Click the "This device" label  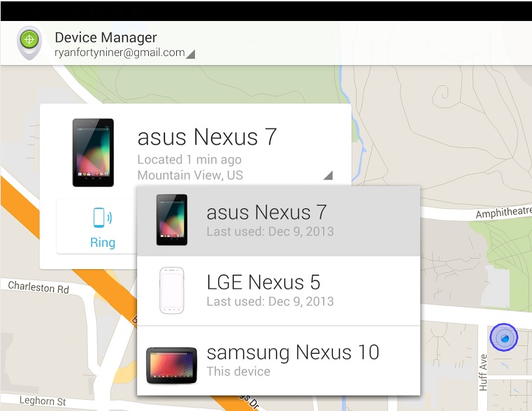click(x=238, y=372)
